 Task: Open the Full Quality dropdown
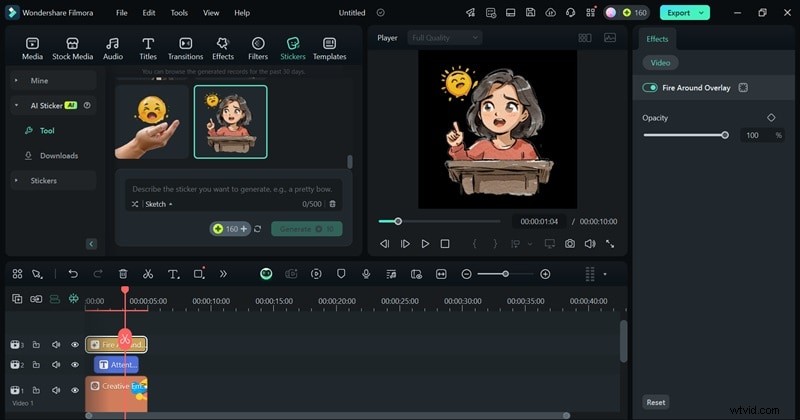[444, 38]
